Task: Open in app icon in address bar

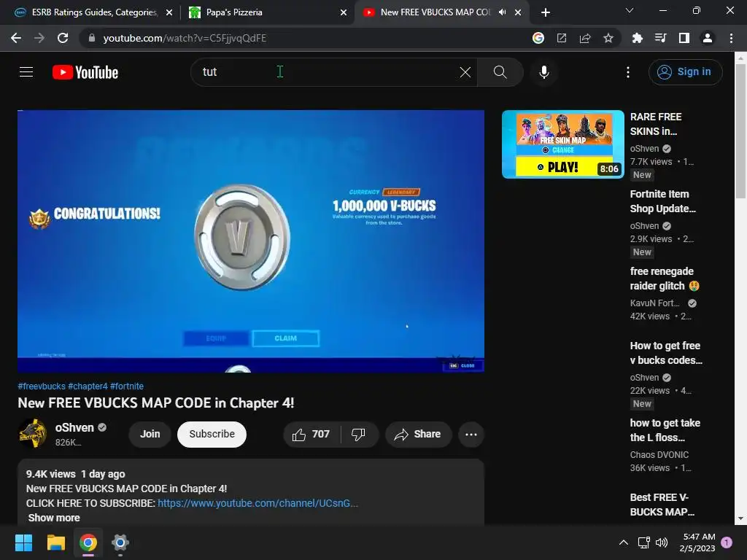Action: [562, 38]
